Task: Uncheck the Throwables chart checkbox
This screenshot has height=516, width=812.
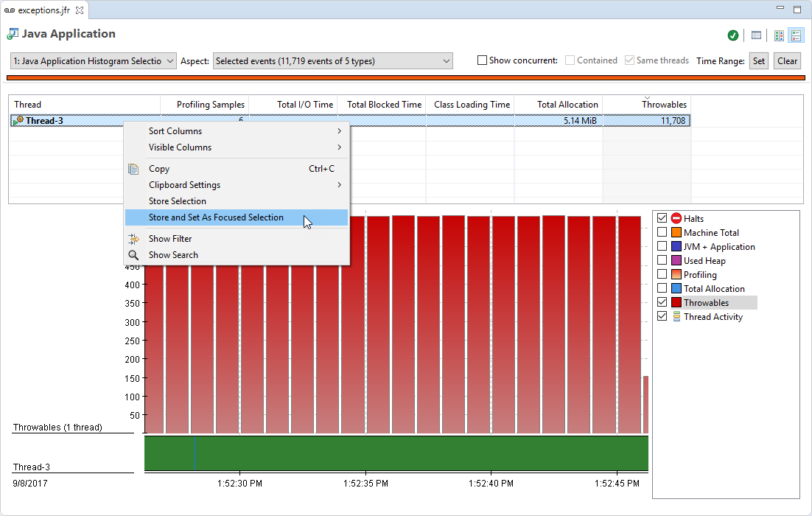Action: point(662,301)
